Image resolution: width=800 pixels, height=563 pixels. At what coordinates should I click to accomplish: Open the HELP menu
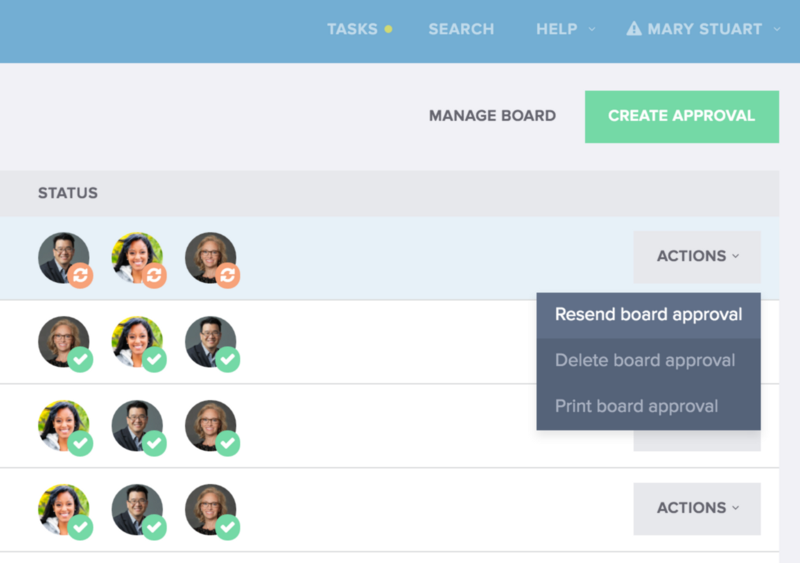pos(557,29)
